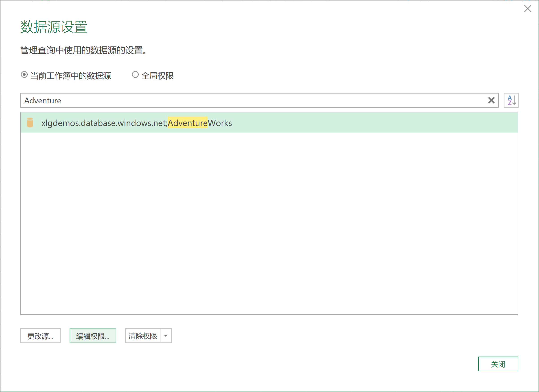The image size is (539, 392).
Task: Close the 数据源设置 dialog with X icon
Action: tap(528, 9)
